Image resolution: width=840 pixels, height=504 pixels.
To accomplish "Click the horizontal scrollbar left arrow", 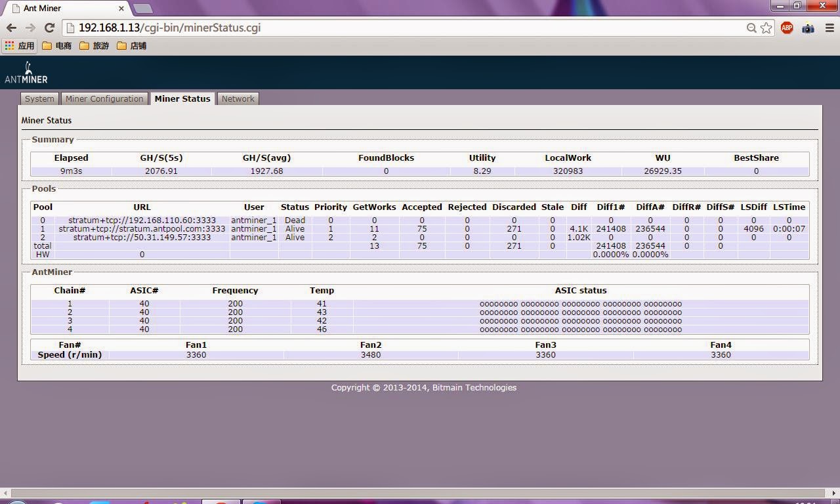I will tap(5, 493).
